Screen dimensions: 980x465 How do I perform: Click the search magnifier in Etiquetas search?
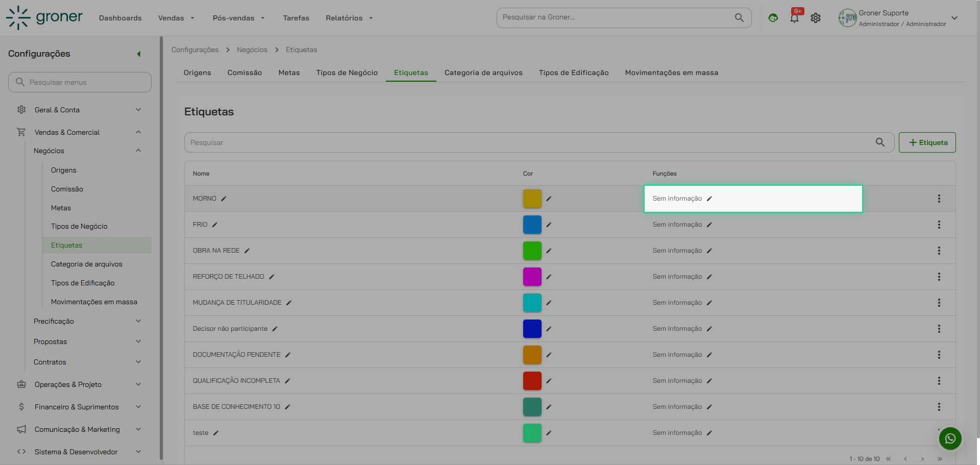(880, 142)
